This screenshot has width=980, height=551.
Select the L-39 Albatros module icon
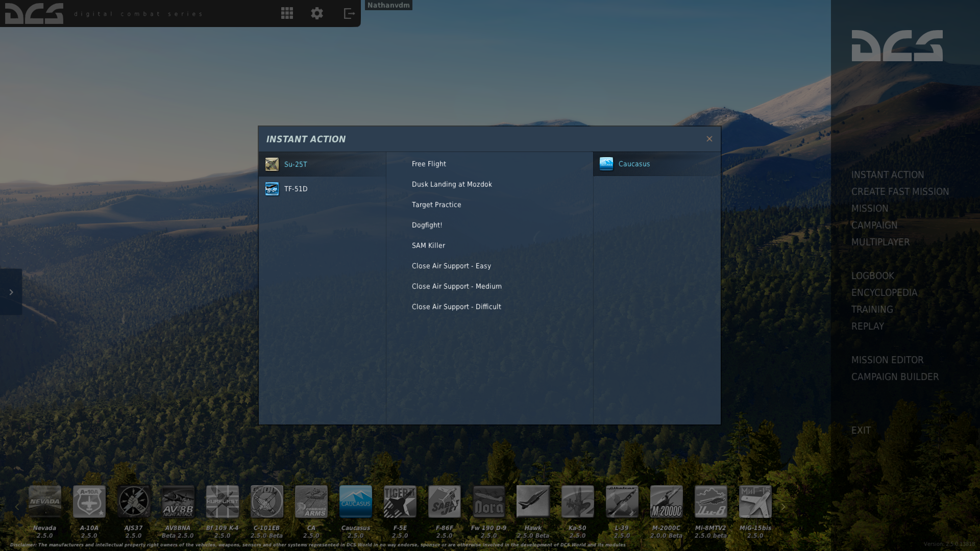tap(622, 502)
